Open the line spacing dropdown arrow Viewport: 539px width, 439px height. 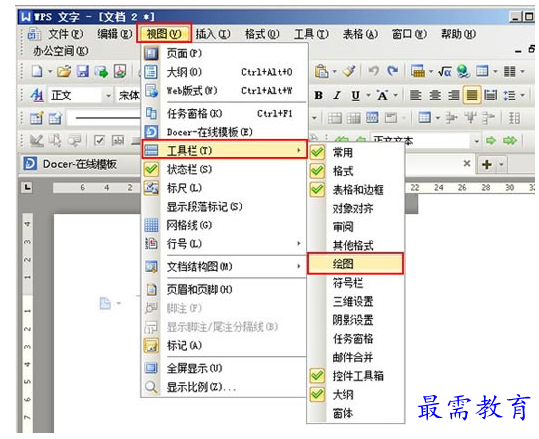tap(522, 95)
